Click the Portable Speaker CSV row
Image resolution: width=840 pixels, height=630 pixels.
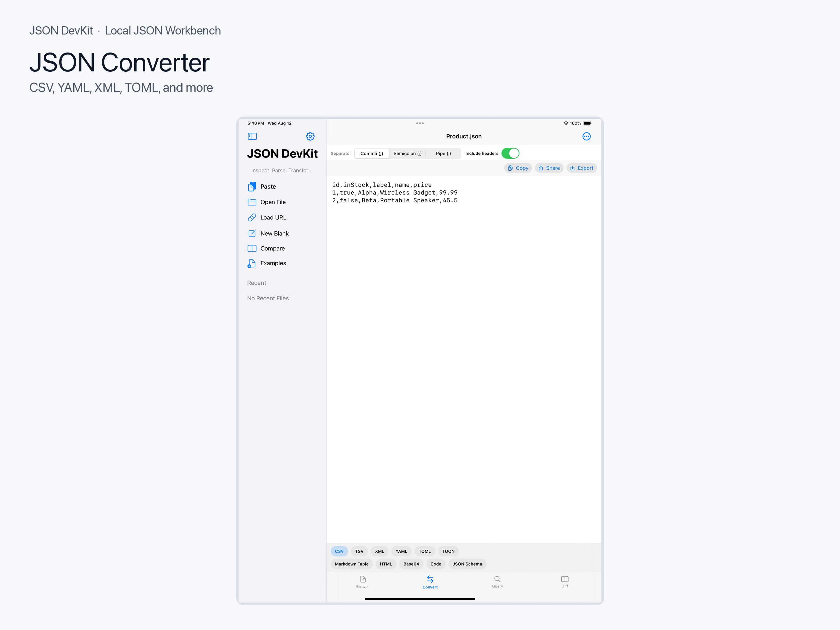pos(395,201)
